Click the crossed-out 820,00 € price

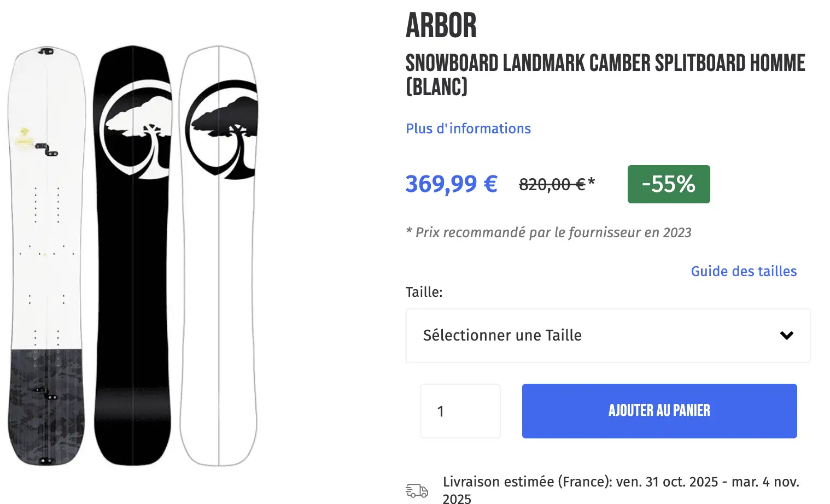tap(552, 185)
